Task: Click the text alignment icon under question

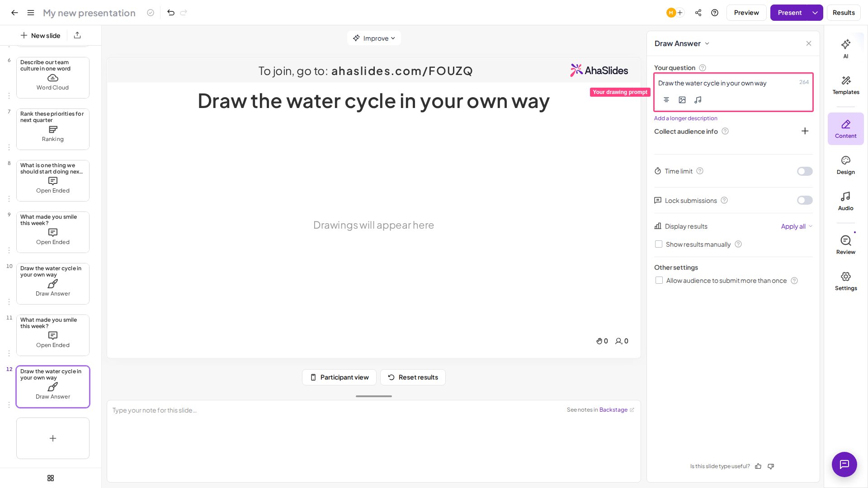Action: pos(666,100)
